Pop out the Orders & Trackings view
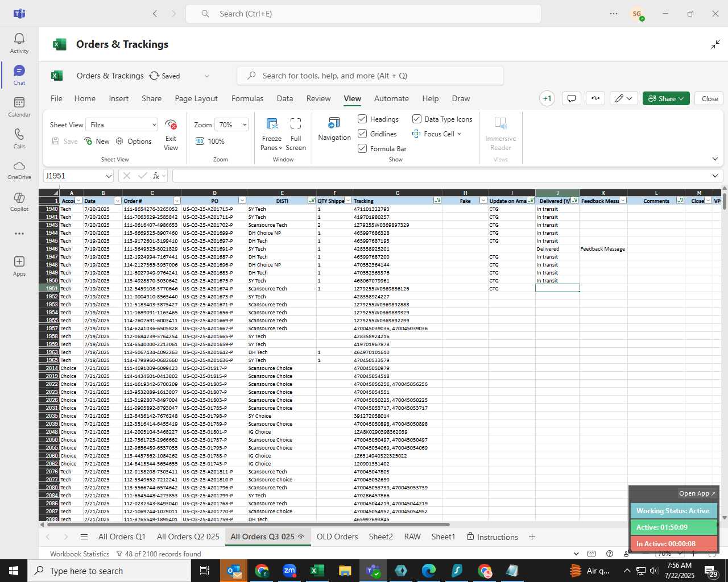Image resolution: width=728 pixels, height=582 pixels. pos(715,44)
